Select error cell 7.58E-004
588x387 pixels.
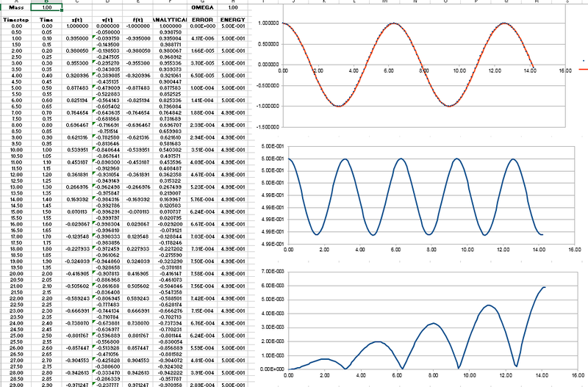coord(202,274)
